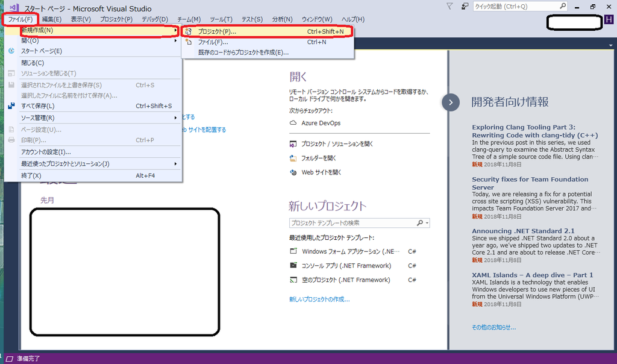Click the Start Page icon in File menu

click(11, 51)
